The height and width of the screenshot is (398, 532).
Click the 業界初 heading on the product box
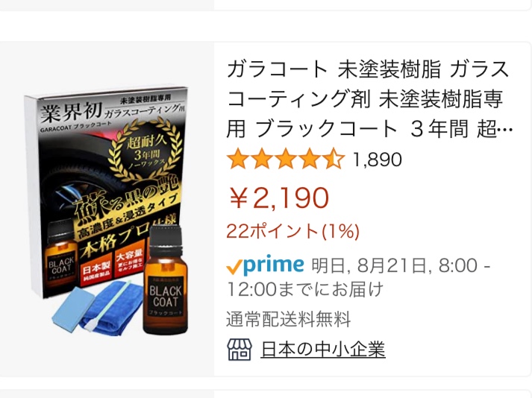click(x=71, y=113)
